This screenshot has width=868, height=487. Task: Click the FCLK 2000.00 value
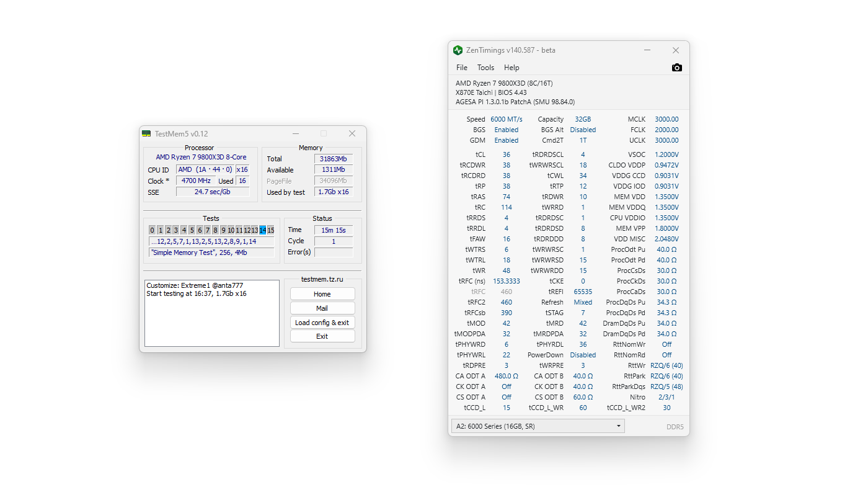pos(666,130)
